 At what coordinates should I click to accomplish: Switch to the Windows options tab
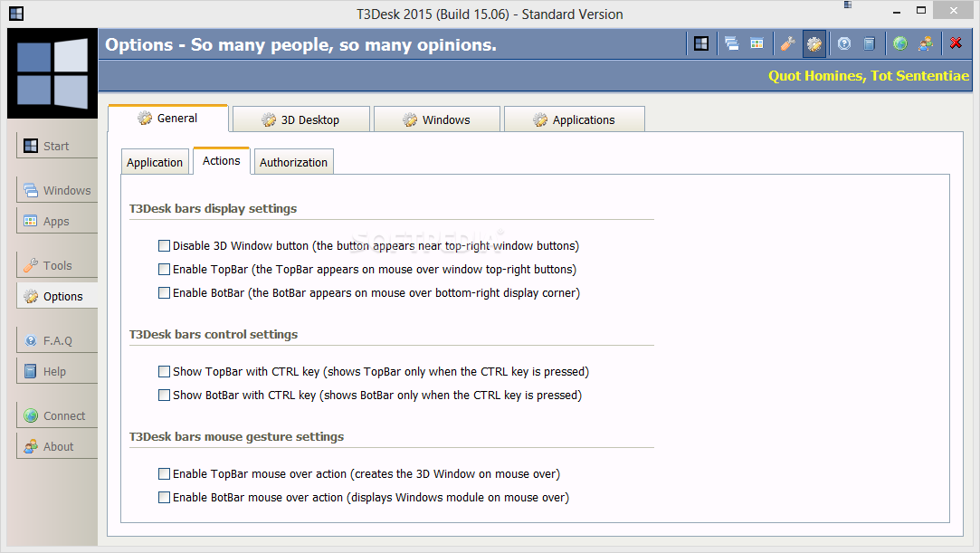click(436, 119)
